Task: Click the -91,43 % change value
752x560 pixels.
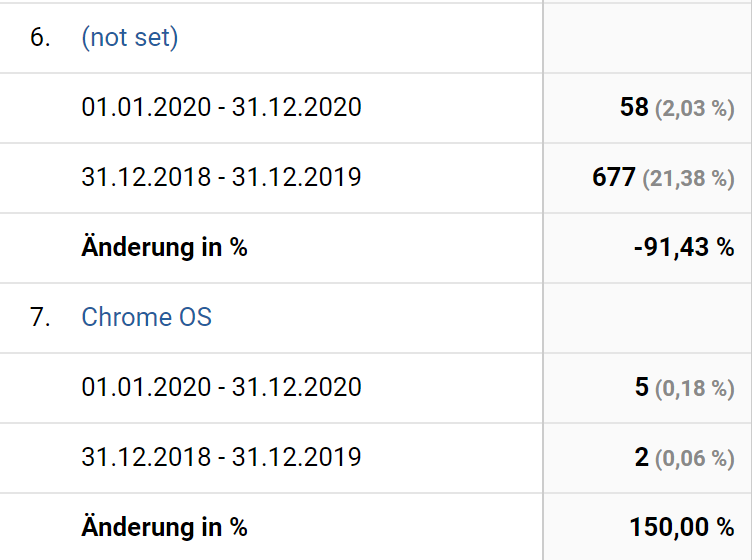Action: coord(684,247)
